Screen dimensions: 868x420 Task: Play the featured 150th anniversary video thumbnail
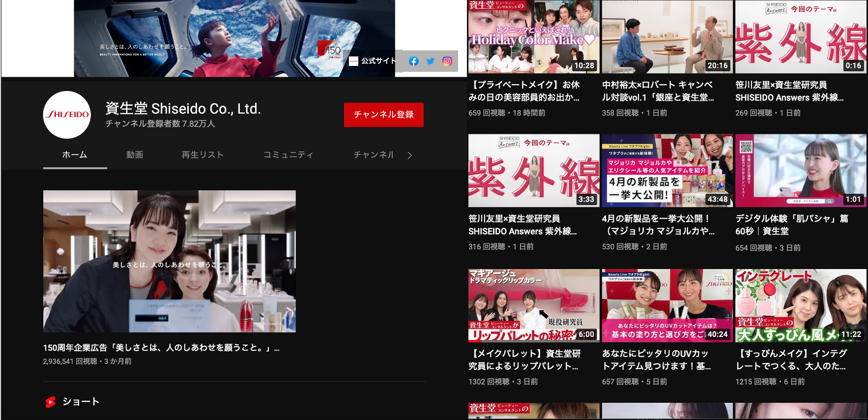tap(169, 261)
